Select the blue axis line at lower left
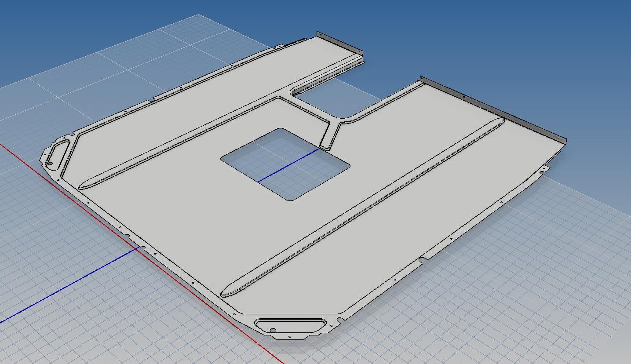This screenshot has width=631, height=364. pyautogui.click(x=66, y=286)
